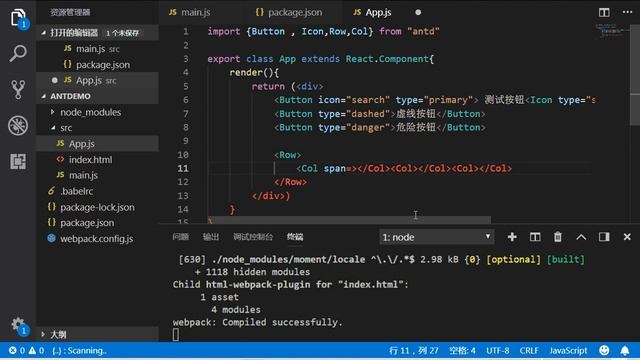Select App.js src in the open editors list

coord(98,80)
